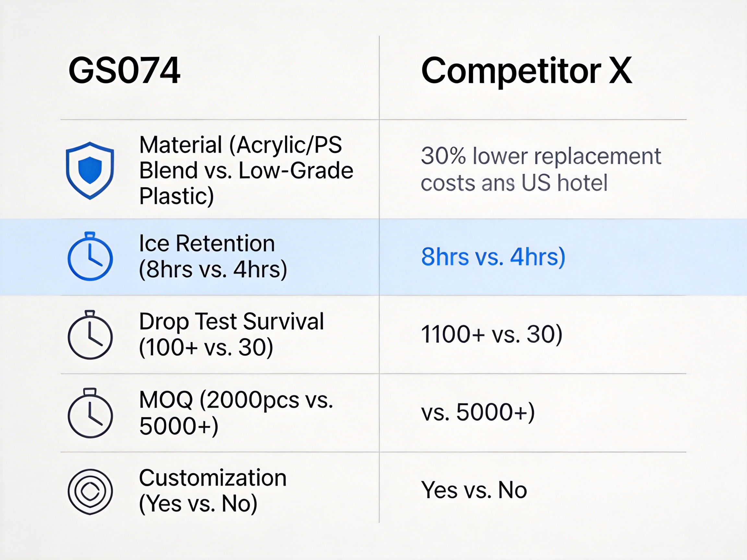Click the blue 8hrs vs. 4hrs) value
Image resolution: width=747 pixels, height=560 pixels.
pyautogui.click(x=493, y=257)
